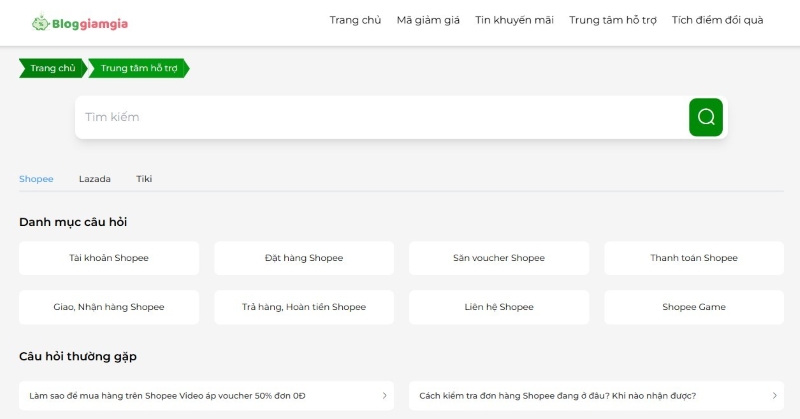Expand chevron on Shopee Video voucher question

(x=385, y=396)
